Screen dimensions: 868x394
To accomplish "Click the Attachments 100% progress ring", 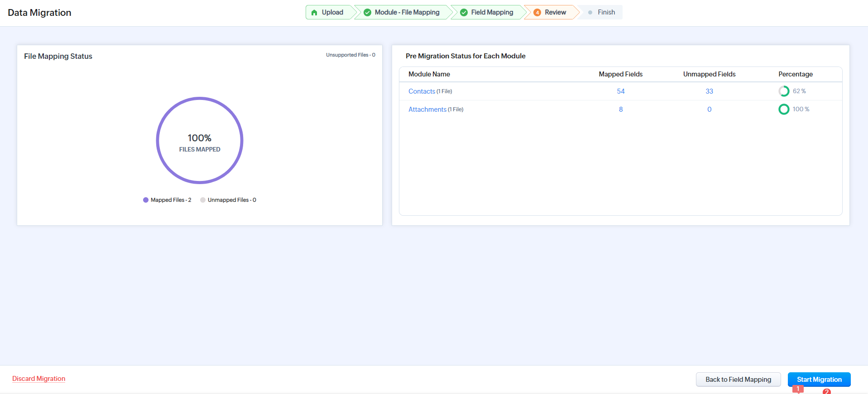I will 784,109.
